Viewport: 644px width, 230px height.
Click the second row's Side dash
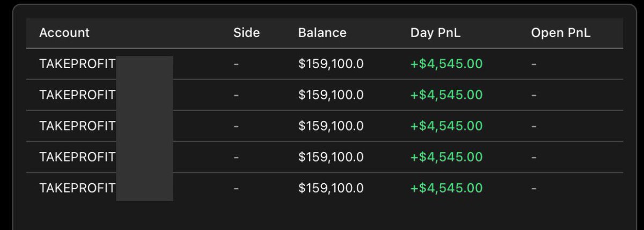tap(237, 95)
